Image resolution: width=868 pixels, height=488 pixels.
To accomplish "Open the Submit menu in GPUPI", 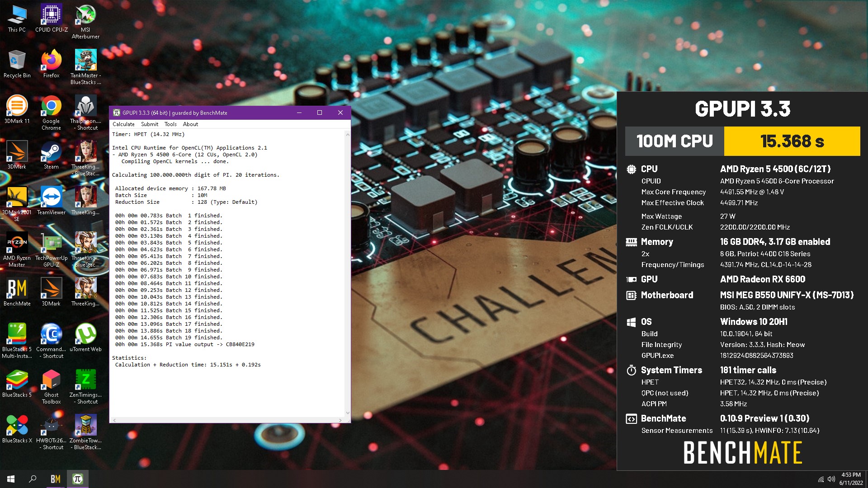I will point(150,124).
